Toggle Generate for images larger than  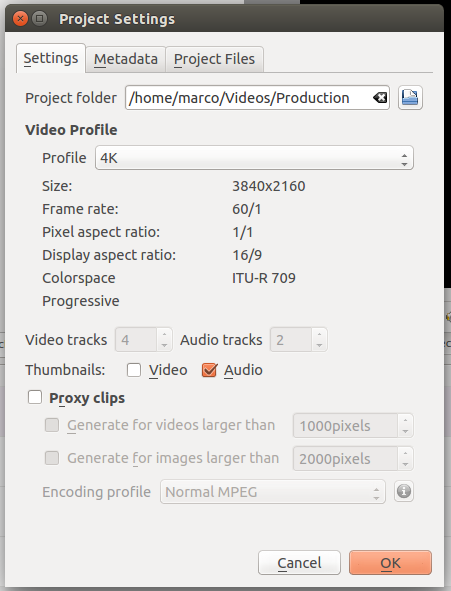(52, 458)
